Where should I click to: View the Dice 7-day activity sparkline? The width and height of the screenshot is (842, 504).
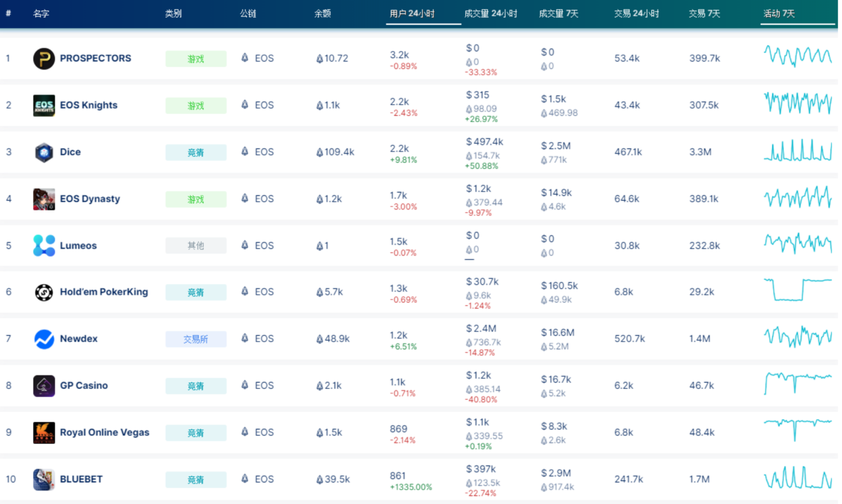[798, 150]
